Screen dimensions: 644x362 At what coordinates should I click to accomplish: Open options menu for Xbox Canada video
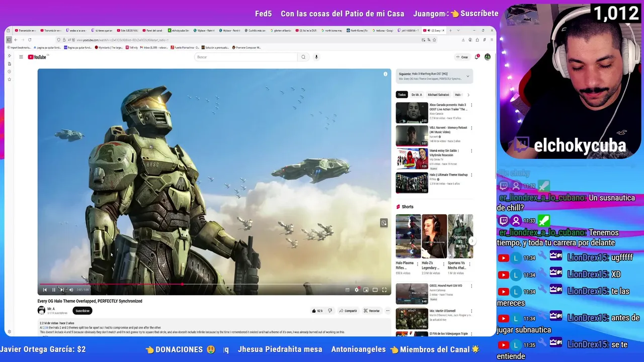coord(471,105)
